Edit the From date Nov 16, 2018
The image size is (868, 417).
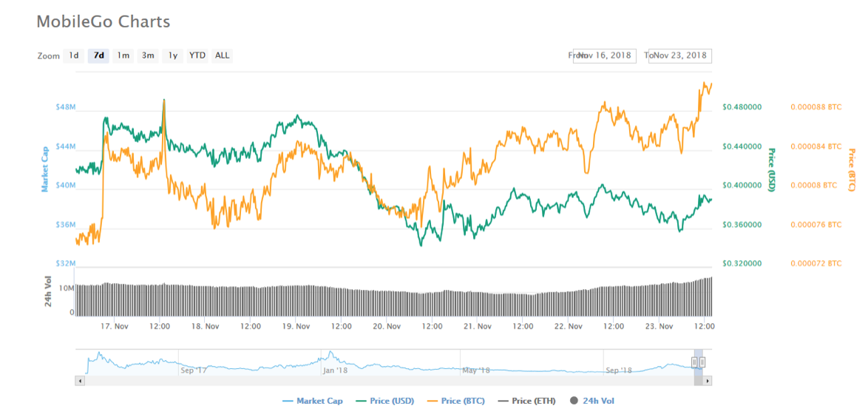click(x=605, y=56)
